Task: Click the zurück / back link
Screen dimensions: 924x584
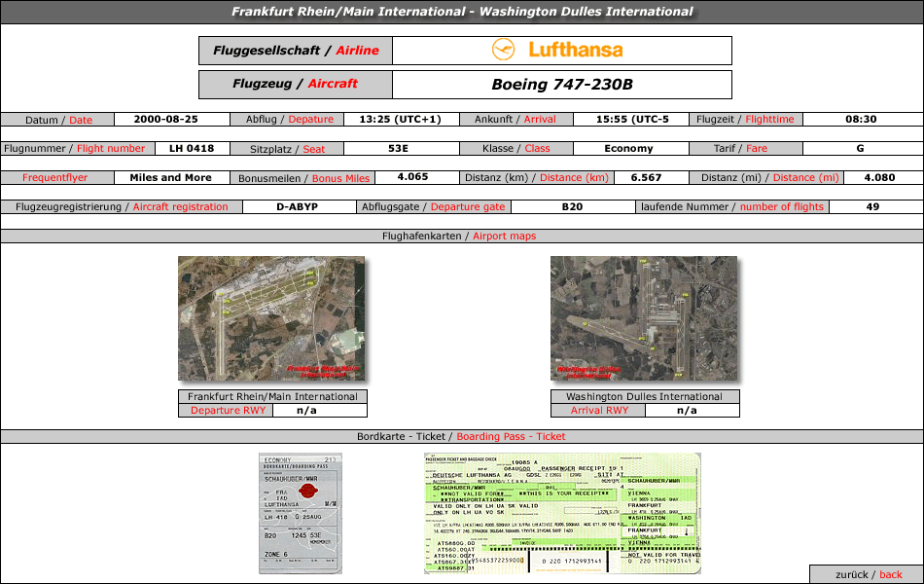Action: pos(866,574)
